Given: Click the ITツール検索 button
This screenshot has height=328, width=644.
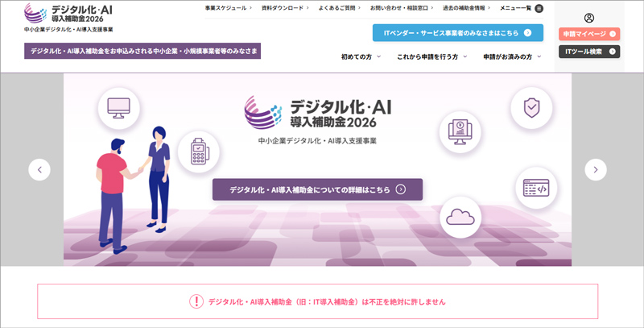Looking at the screenshot, I should [x=589, y=52].
